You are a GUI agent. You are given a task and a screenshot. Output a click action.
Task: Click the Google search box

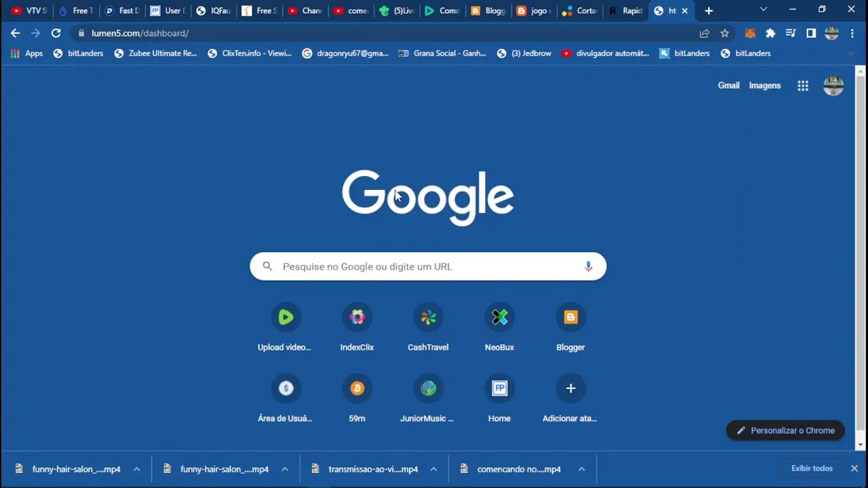428,266
